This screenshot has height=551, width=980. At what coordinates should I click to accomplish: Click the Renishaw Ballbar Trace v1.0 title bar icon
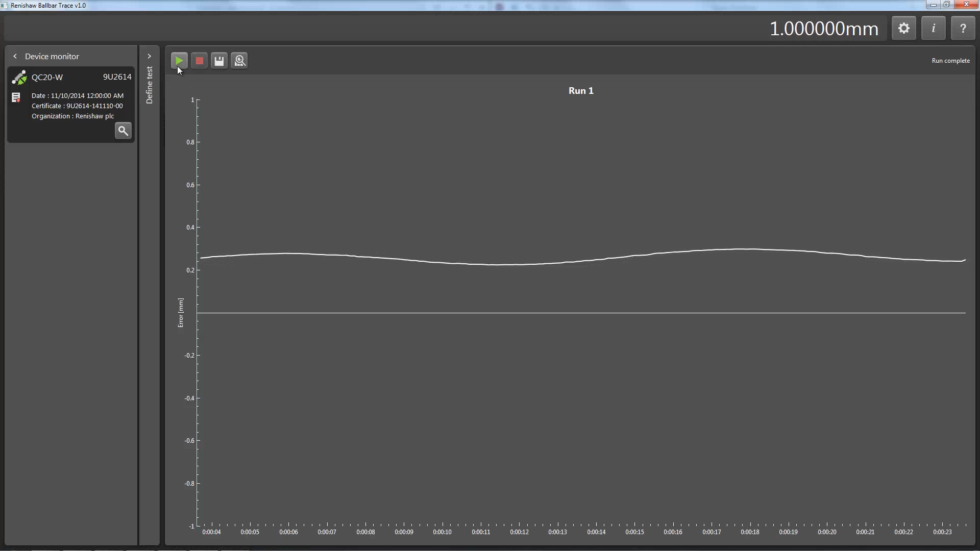pos(4,5)
